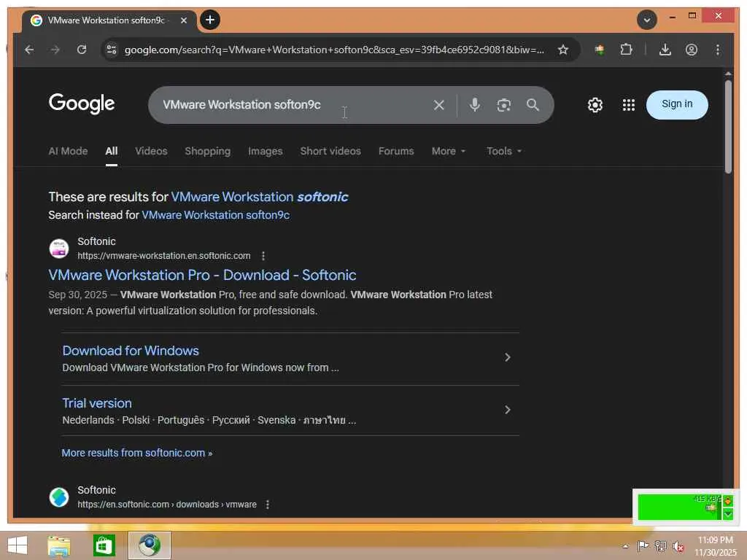
Task: Switch to Forums tab
Action: (x=396, y=151)
